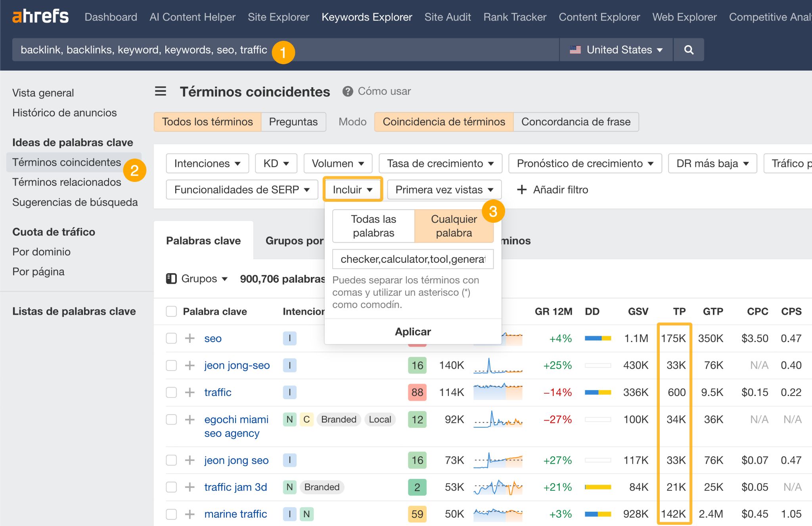This screenshot has height=526, width=812.
Task: Select the Preguntas tab
Action: [x=293, y=122]
